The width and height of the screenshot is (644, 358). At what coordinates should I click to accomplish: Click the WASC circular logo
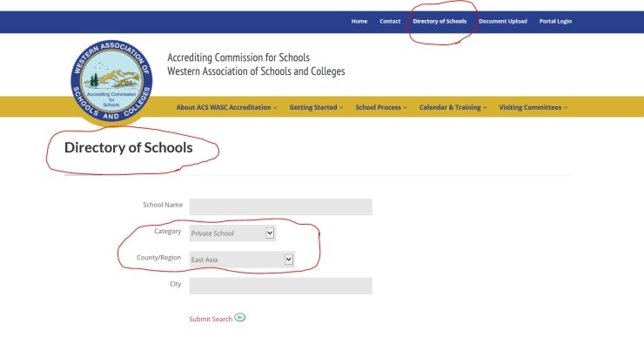tap(111, 81)
